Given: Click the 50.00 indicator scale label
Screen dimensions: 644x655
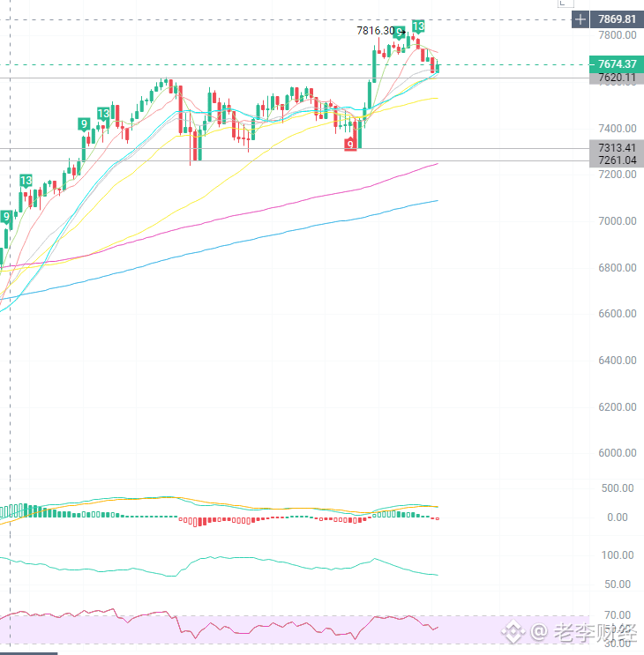Looking at the screenshot, I should (618, 584).
